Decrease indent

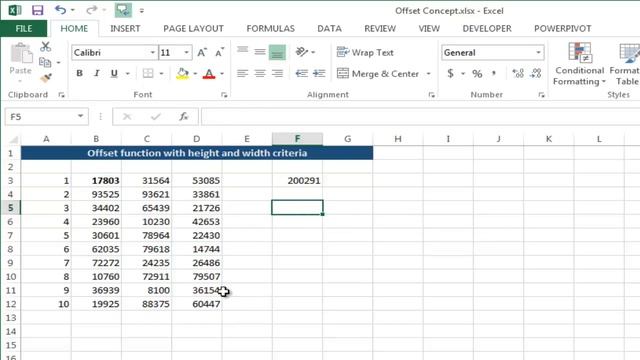coord(302,73)
